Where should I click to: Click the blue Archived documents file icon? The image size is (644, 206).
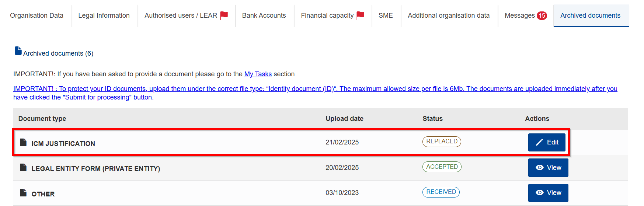[x=18, y=51]
